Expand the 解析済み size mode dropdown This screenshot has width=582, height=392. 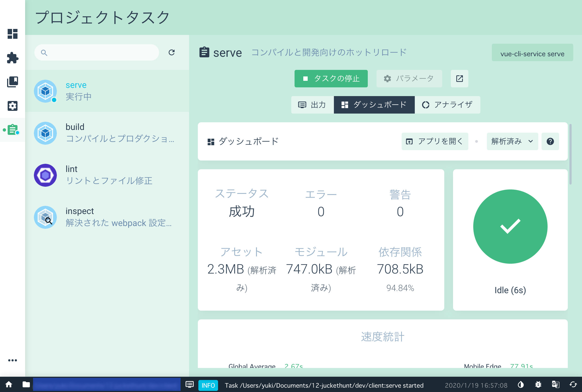click(x=512, y=141)
